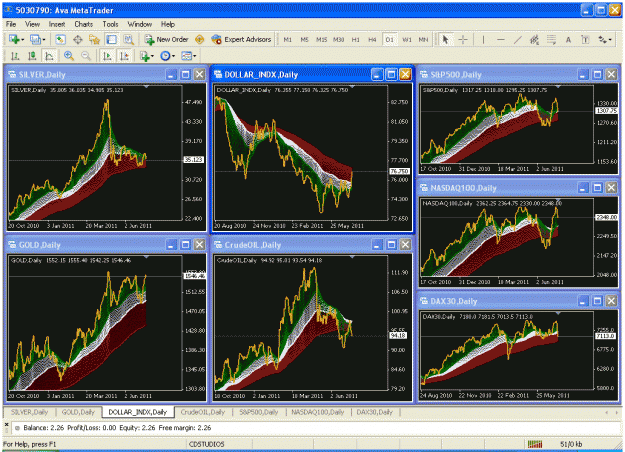Select the Text Label tool
The image size is (625, 452).
coord(585,39)
